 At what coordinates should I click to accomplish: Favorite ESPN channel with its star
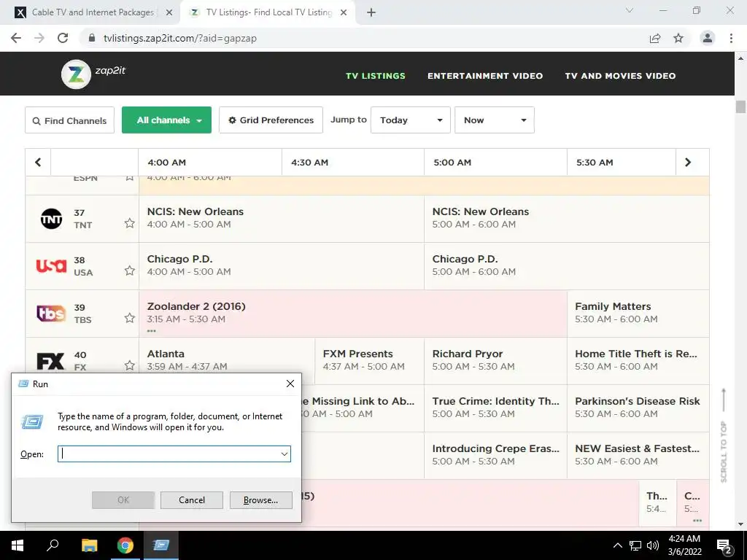[x=130, y=178]
